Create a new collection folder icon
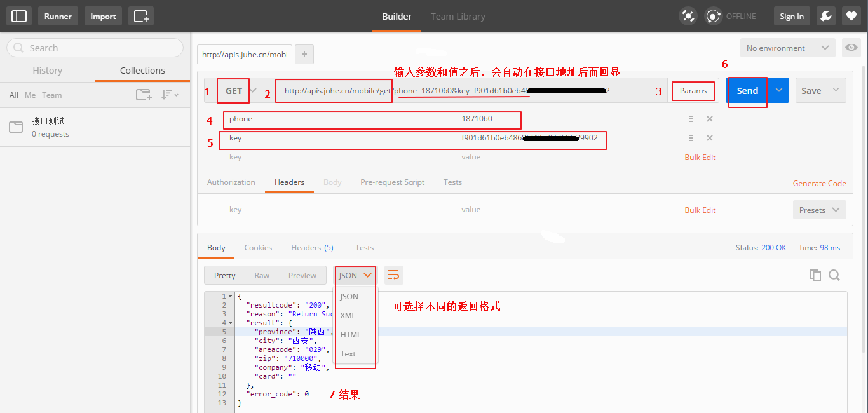This screenshot has height=413, width=868. point(144,95)
